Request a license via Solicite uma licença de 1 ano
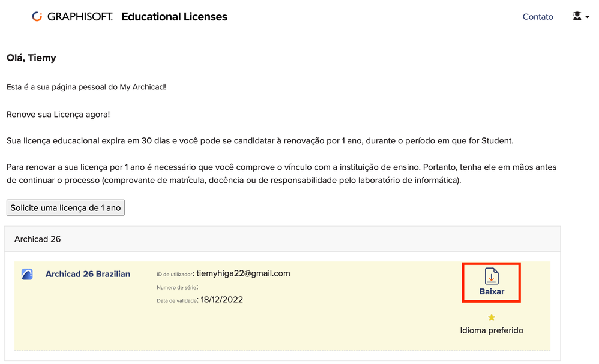 tap(65, 207)
